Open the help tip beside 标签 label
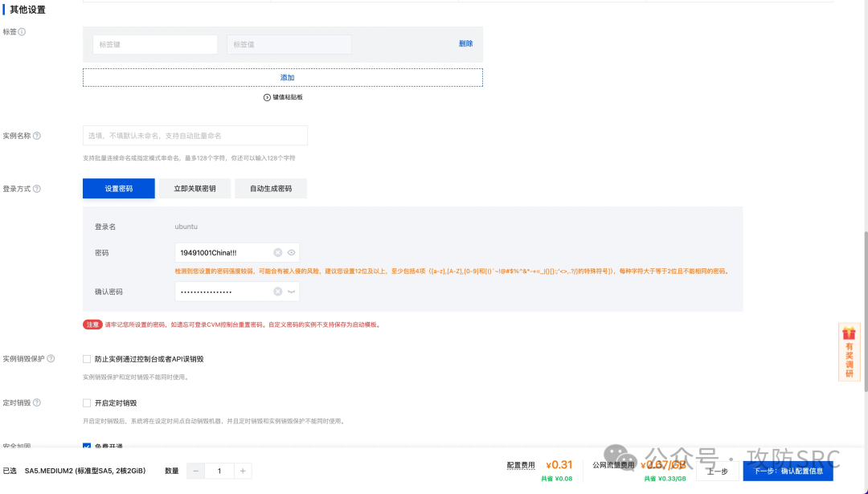The height and width of the screenshot is (494, 868). click(x=19, y=32)
